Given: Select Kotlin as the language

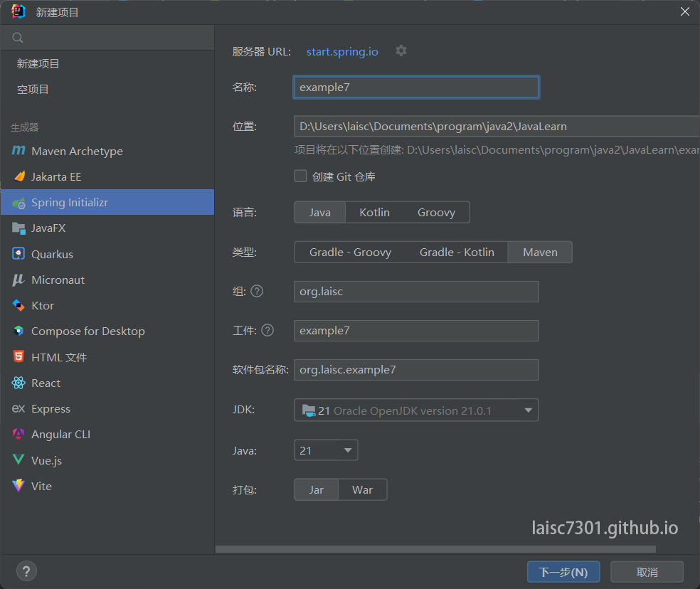Looking at the screenshot, I should 374,212.
